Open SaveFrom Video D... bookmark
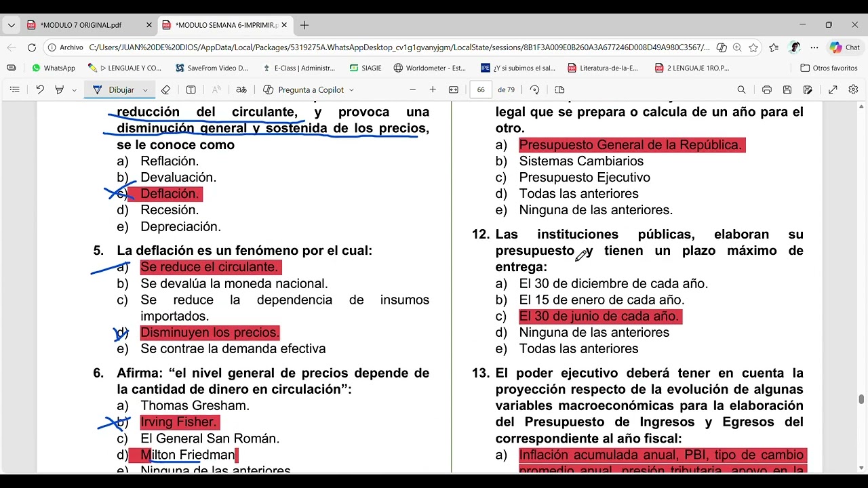Image resolution: width=868 pixels, height=488 pixels. [x=212, y=68]
